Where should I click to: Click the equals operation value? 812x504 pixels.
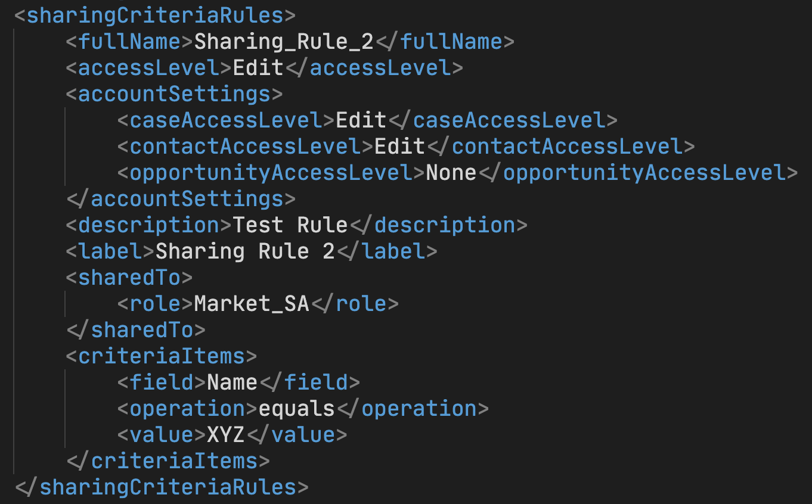pos(296,409)
